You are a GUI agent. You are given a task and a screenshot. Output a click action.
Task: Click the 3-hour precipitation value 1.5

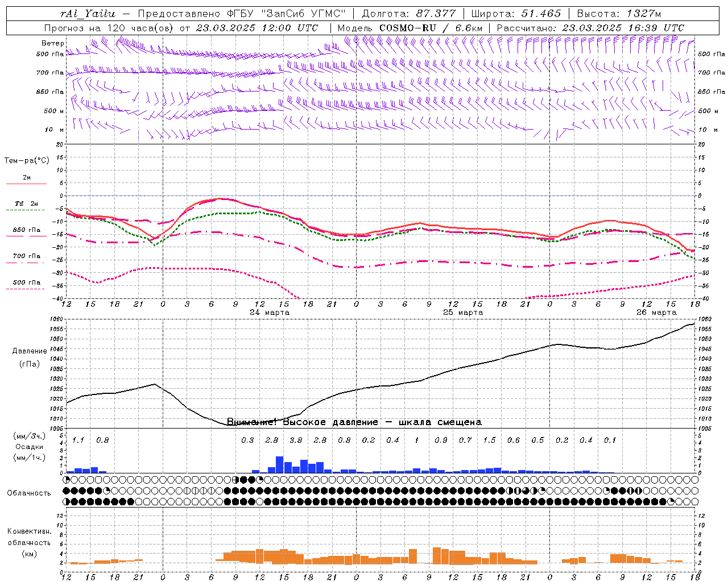pyautogui.click(x=489, y=440)
